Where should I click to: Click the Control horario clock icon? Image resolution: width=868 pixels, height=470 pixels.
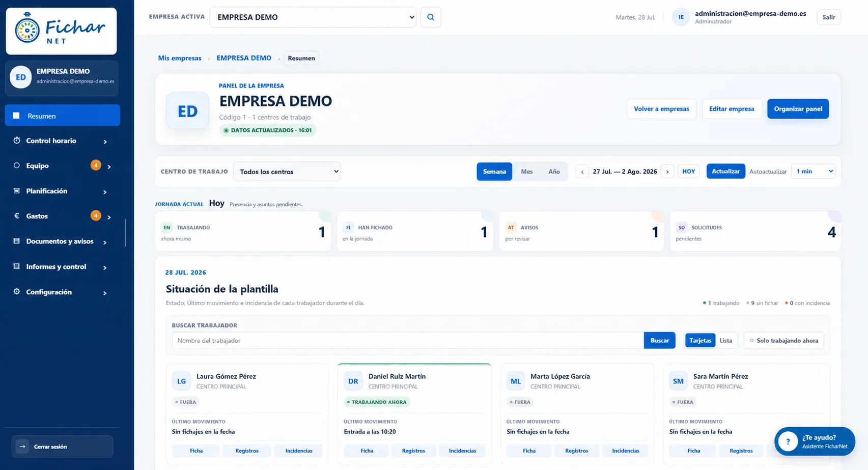tap(17, 141)
